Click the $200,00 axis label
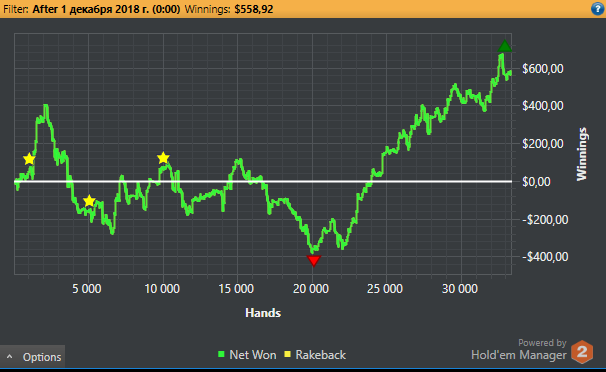Screen dimensions: 606x372 pos(543,144)
